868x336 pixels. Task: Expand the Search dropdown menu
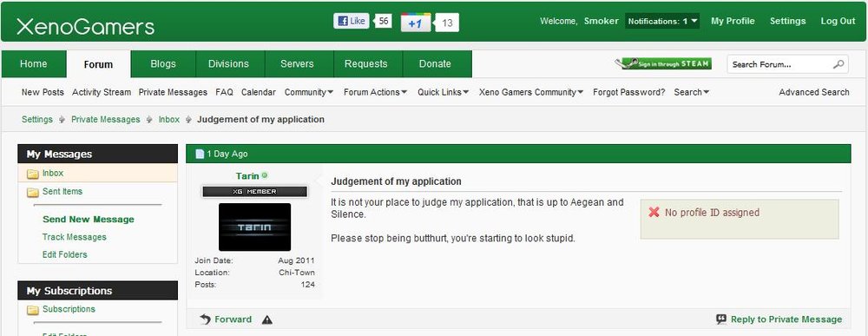click(x=692, y=92)
